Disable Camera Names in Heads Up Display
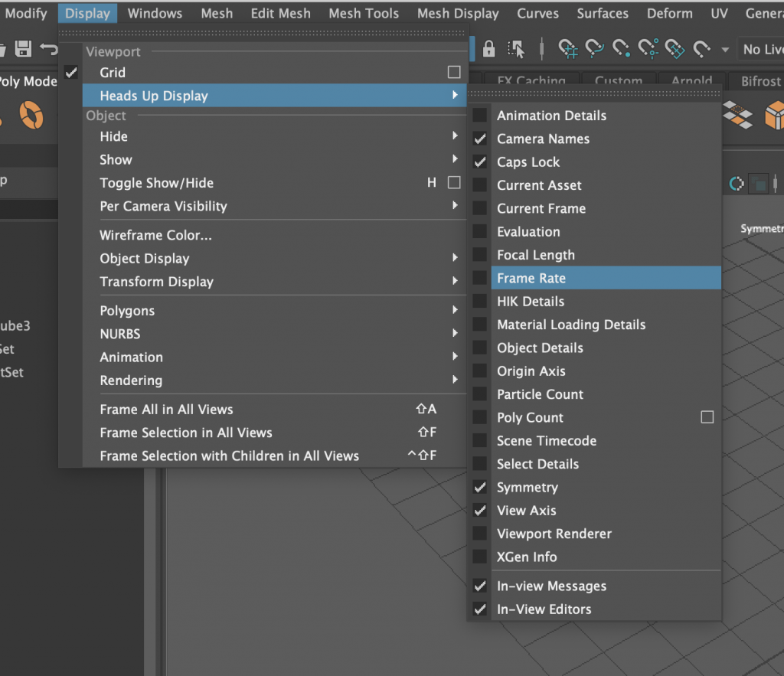 coord(481,139)
